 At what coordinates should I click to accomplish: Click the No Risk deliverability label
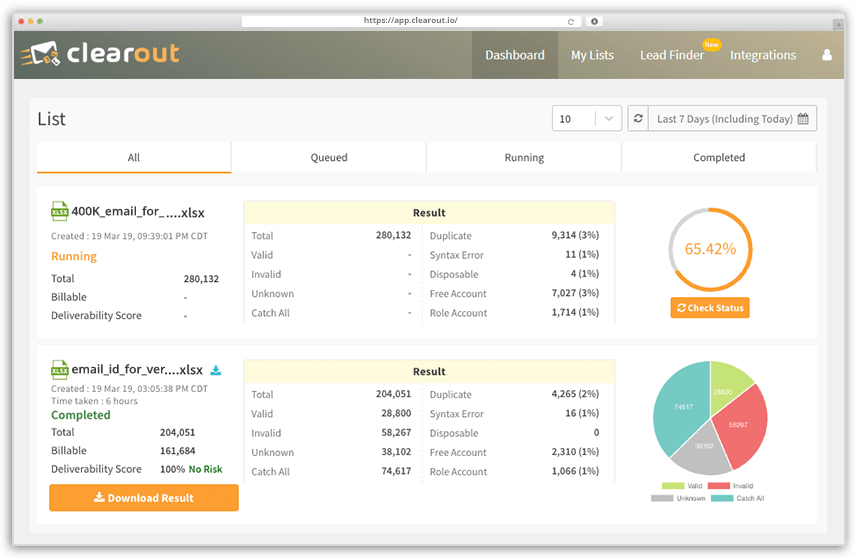point(205,469)
